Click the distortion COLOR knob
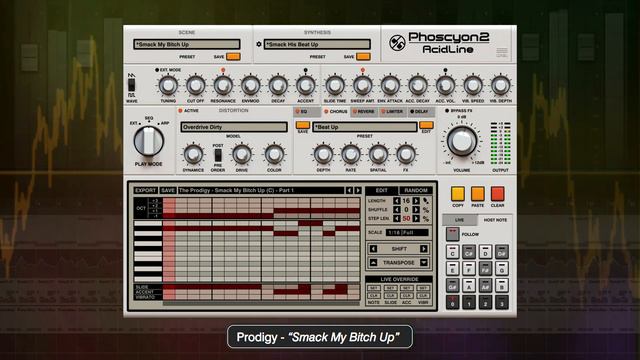The width and height of the screenshot is (640, 360). click(x=274, y=155)
